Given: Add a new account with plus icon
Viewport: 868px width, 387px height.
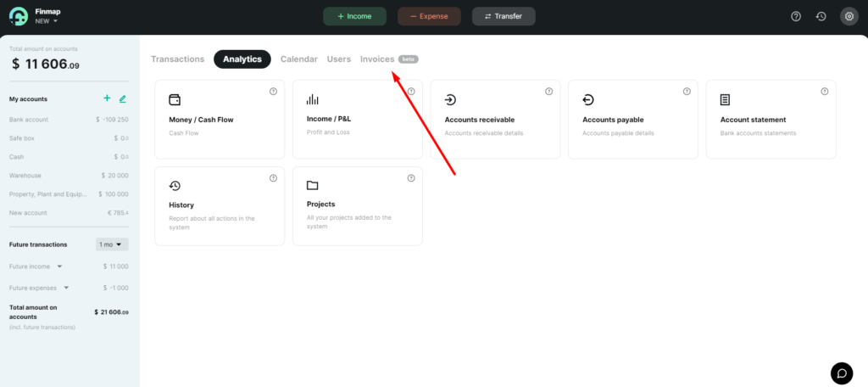Looking at the screenshot, I should tap(107, 98).
